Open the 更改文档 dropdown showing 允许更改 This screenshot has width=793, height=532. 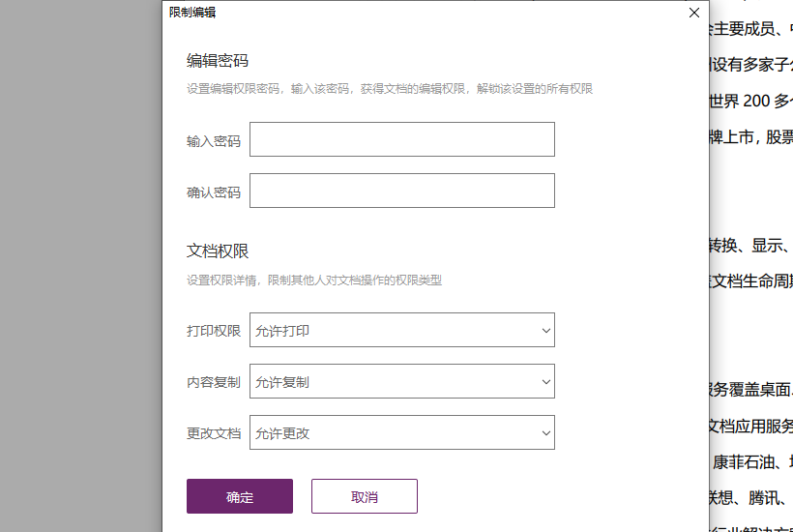pos(401,432)
